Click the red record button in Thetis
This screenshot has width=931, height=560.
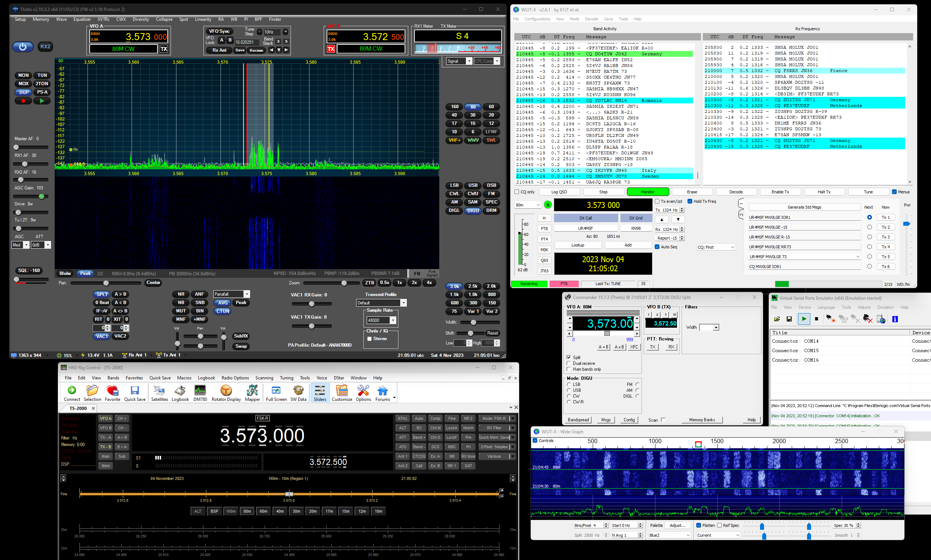(x=23, y=101)
